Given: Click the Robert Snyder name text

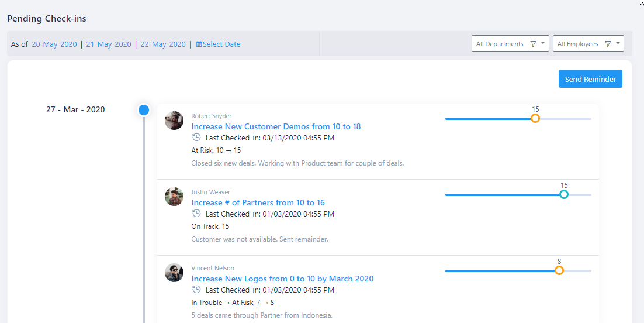Looking at the screenshot, I should point(212,116).
